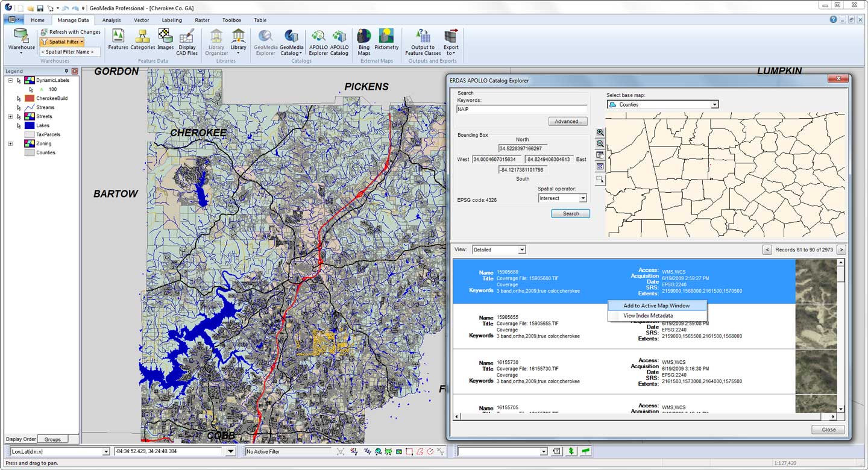Open the Images tool in Feature Data

165,40
